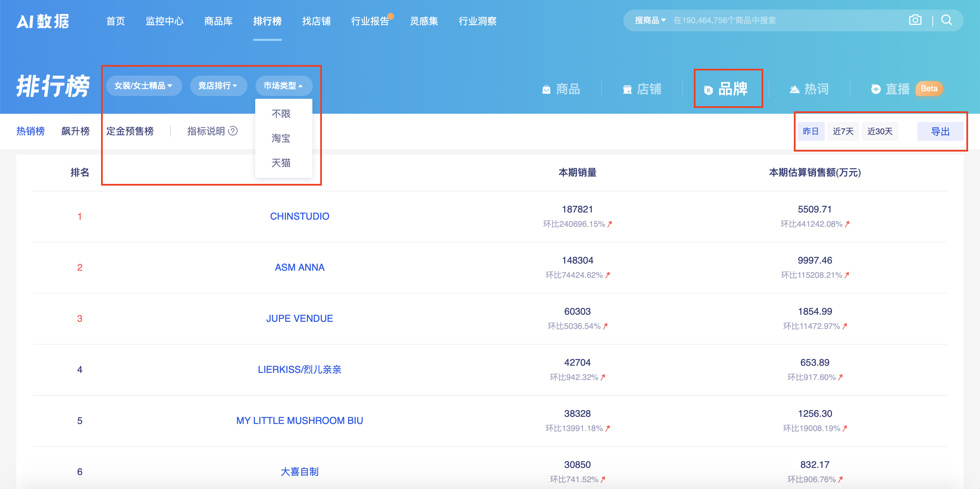
Task: Select 淘宝 in market type list
Action: (x=281, y=138)
